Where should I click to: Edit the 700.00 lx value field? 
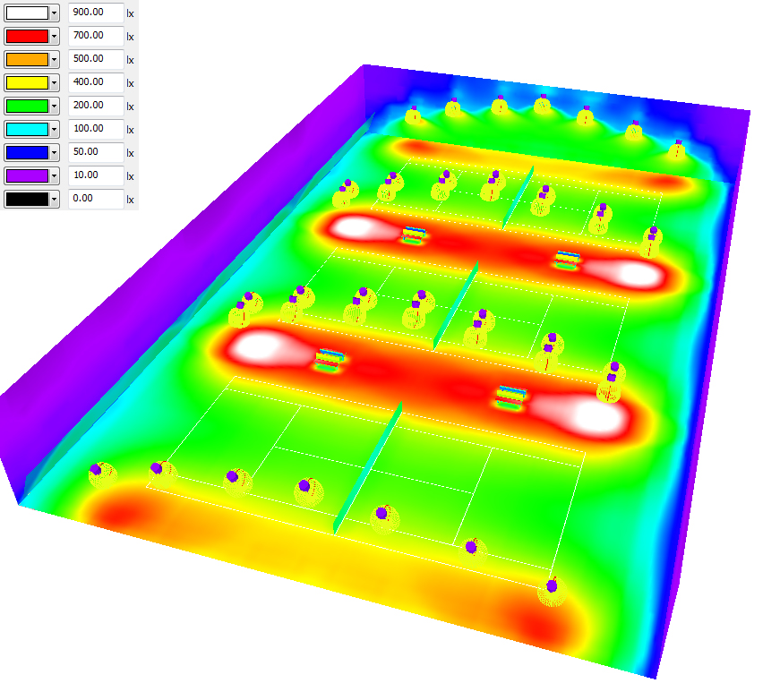coord(96,36)
